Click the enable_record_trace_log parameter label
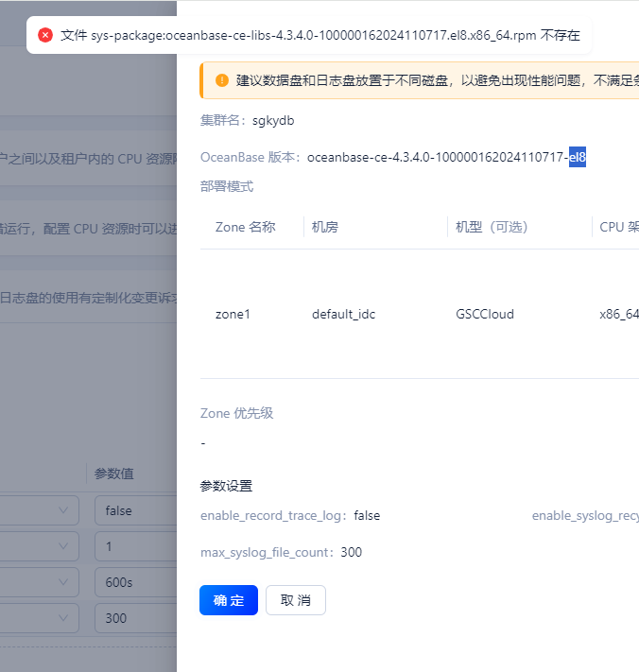639x672 pixels. click(273, 515)
